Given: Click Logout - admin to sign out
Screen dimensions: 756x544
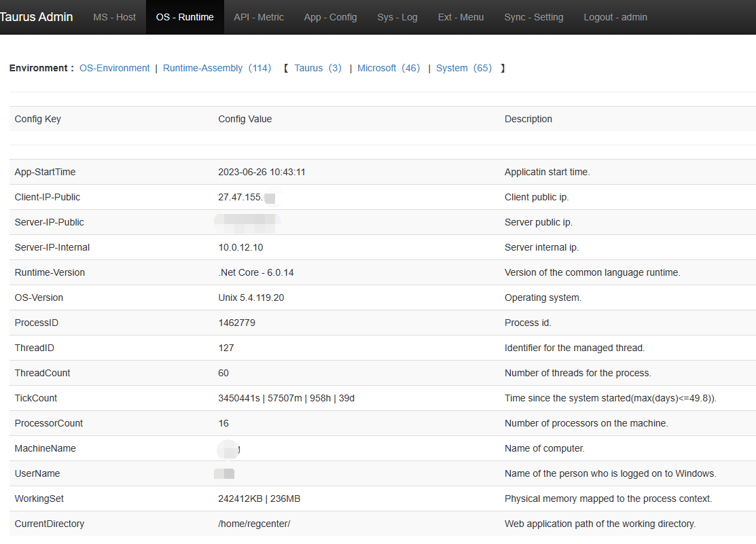Looking at the screenshot, I should [615, 17].
